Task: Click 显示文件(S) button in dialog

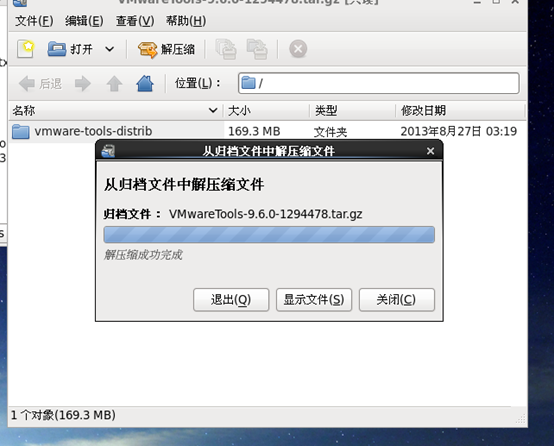Action: pos(314,300)
